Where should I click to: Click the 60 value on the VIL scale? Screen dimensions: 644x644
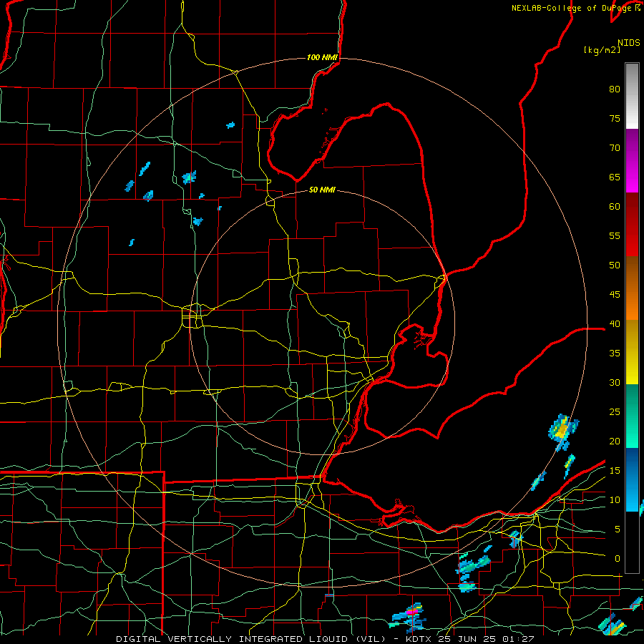point(615,206)
